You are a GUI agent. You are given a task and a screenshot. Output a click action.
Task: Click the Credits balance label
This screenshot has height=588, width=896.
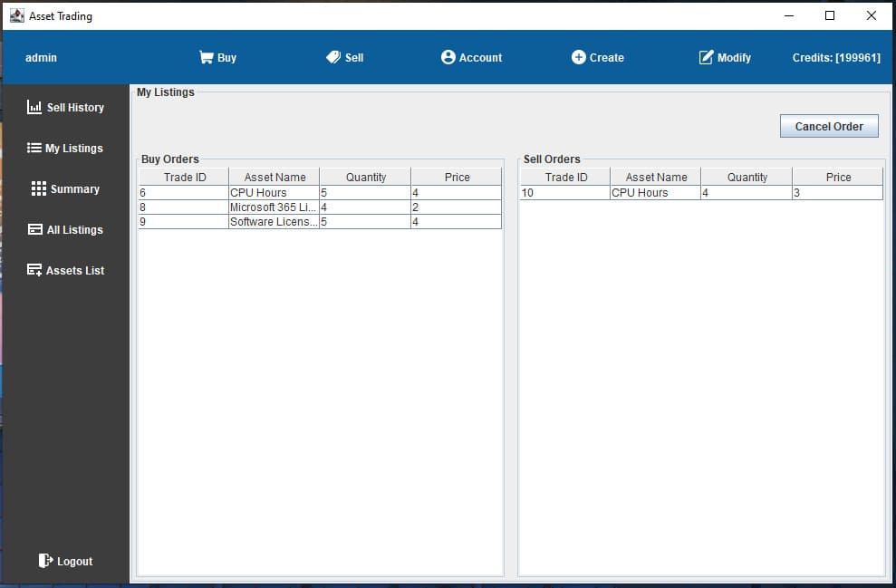pos(834,57)
